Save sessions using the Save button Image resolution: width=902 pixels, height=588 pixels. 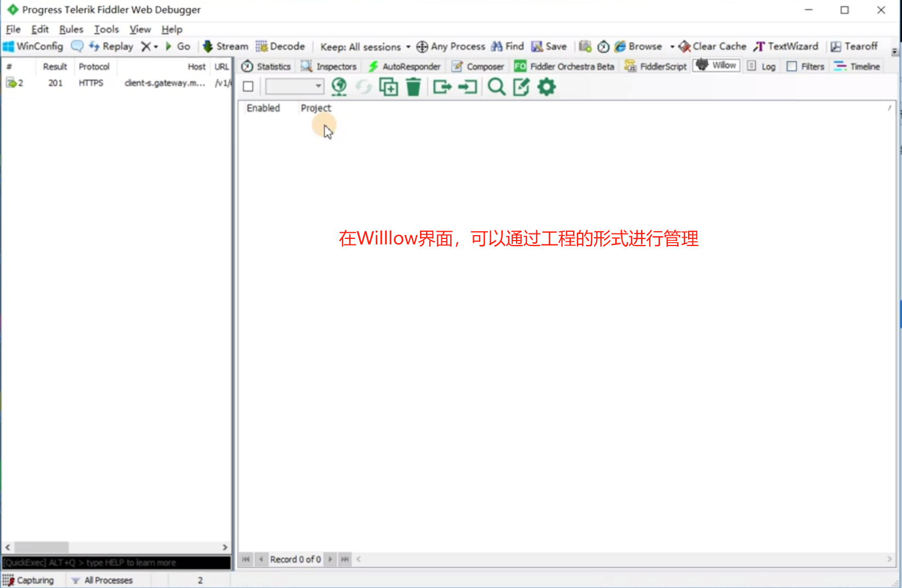coord(549,47)
